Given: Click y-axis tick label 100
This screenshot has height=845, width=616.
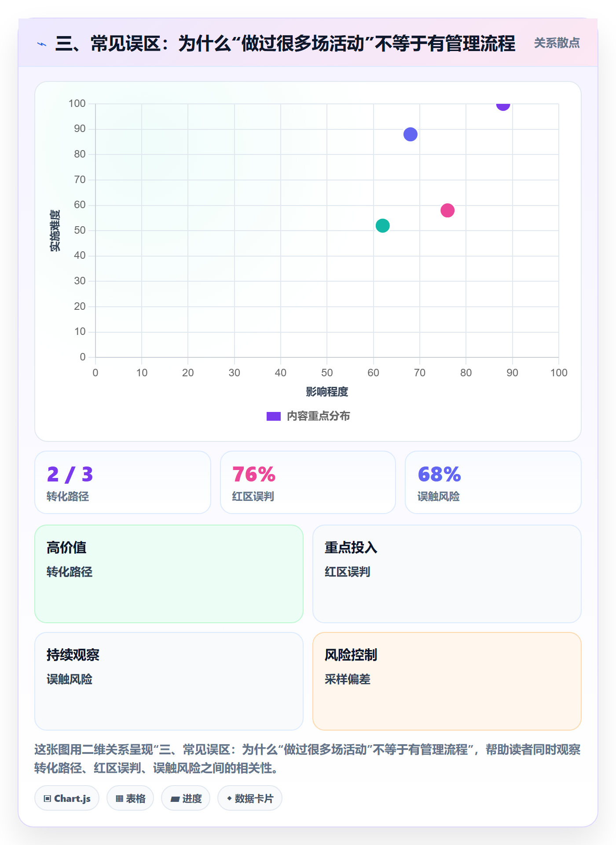Looking at the screenshot, I should [77, 103].
